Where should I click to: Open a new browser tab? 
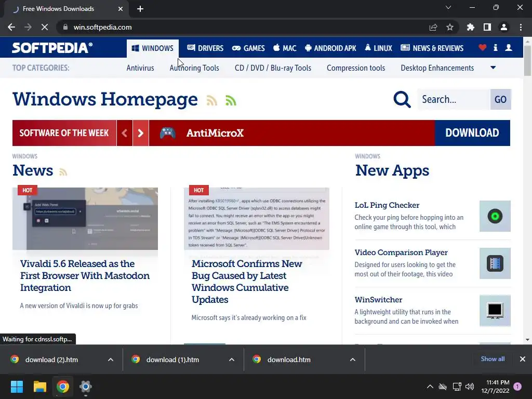(x=140, y=9)
